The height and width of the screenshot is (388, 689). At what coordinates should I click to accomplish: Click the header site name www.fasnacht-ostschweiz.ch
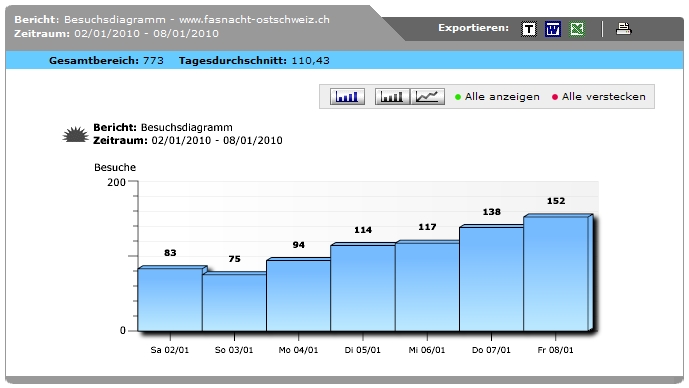[254, 20]
